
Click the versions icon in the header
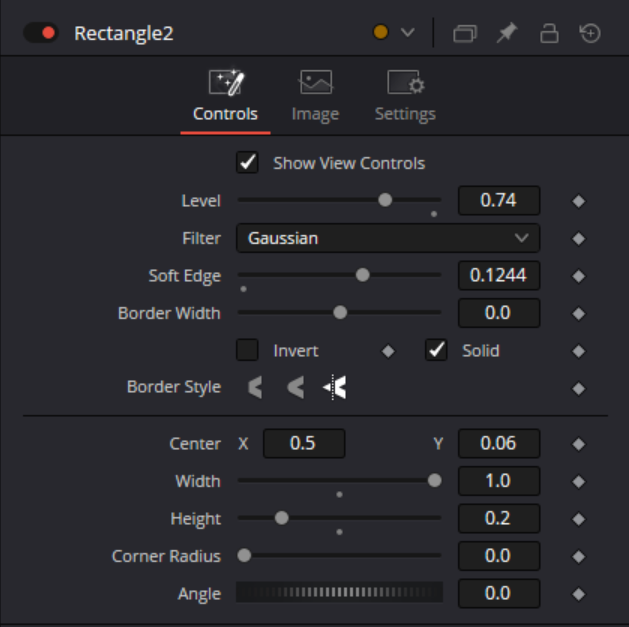(x=464, y=33)
